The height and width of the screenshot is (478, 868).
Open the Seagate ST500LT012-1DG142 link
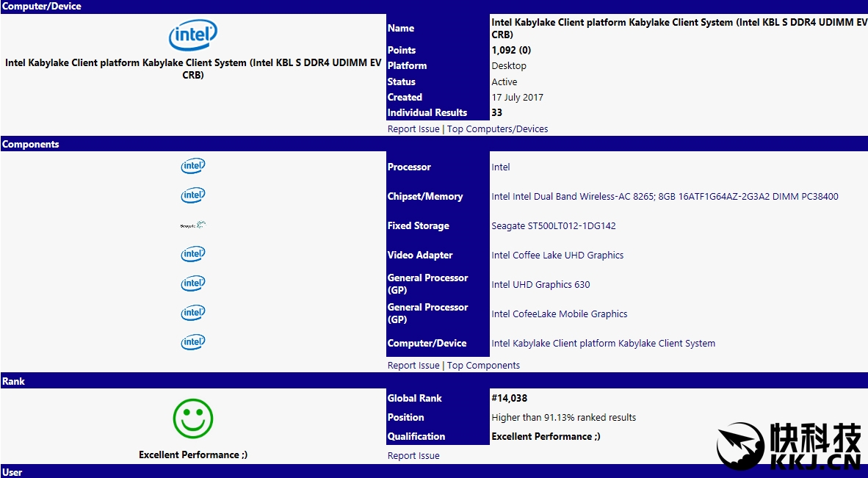pyautogui.click(x=554, y=225)
